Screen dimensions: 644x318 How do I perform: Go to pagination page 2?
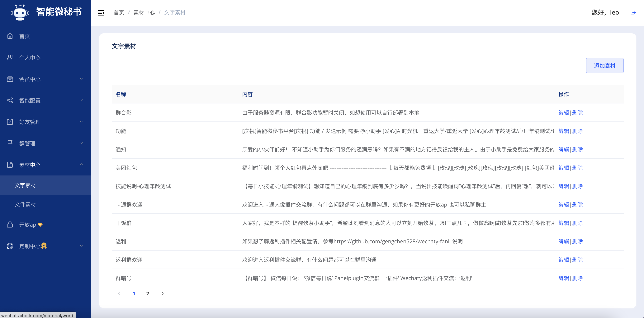click(148, 293)
